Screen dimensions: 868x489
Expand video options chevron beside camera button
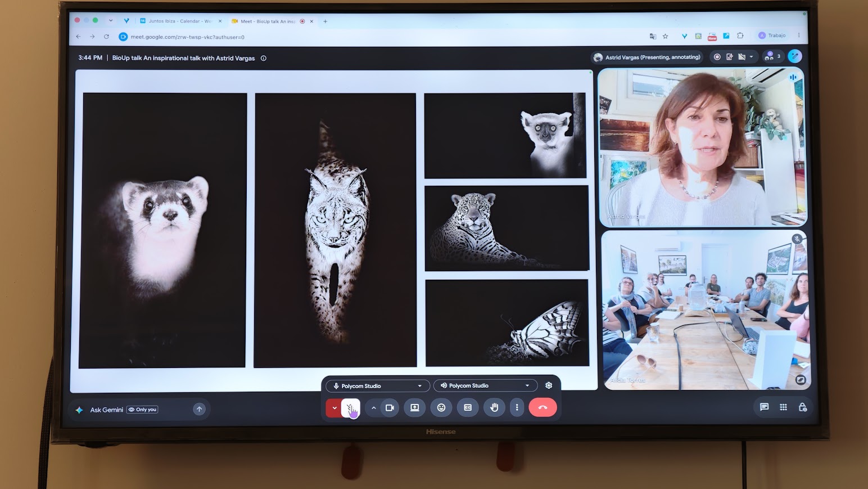click(373, 408)
